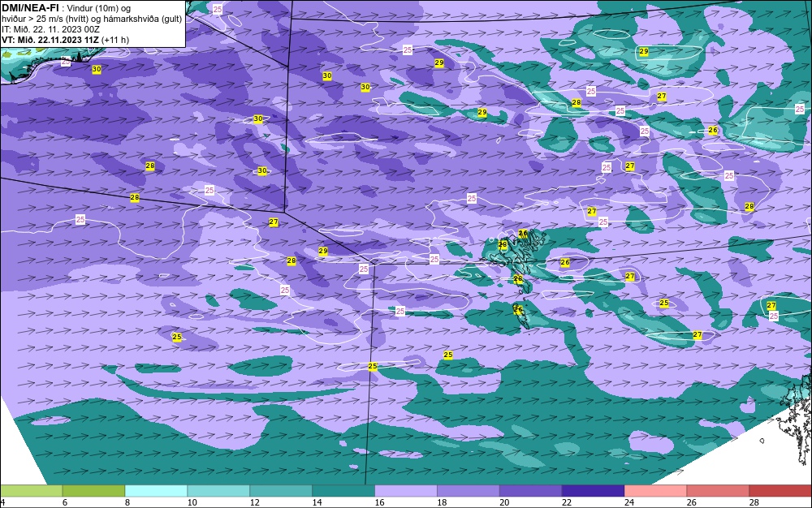The height and width of the screenshot is (508, 812).
Task: Select the number "26" on the color bar scale
Action: click(691, 502)
